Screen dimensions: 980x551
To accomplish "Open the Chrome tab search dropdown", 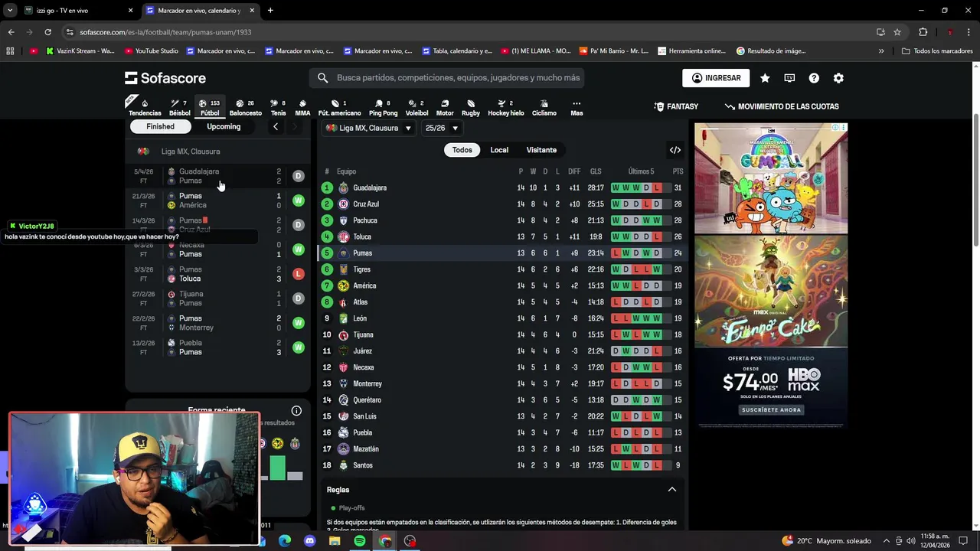I will click(10, 11).
